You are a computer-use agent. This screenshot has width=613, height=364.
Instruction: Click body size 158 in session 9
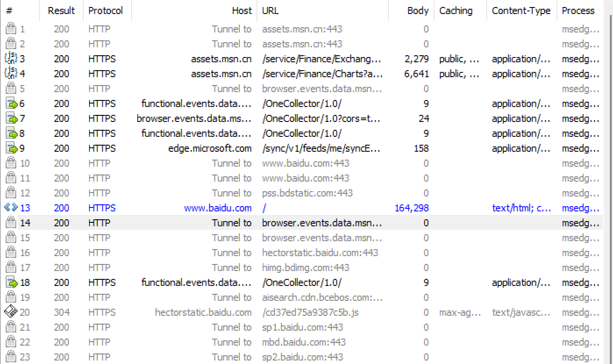click(421, 149)
